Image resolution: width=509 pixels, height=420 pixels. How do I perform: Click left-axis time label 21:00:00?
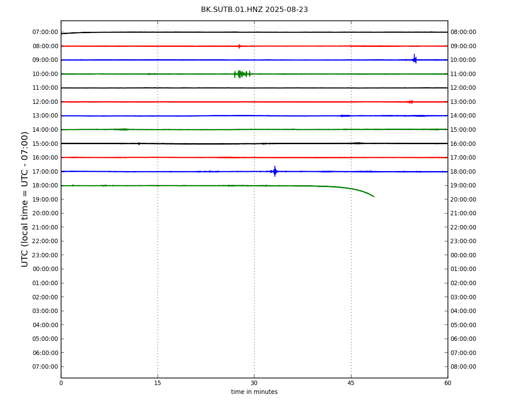point(45,227)
